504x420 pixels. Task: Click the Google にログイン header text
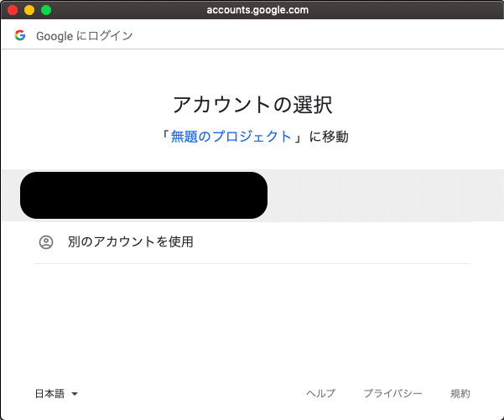coord(84,36)
